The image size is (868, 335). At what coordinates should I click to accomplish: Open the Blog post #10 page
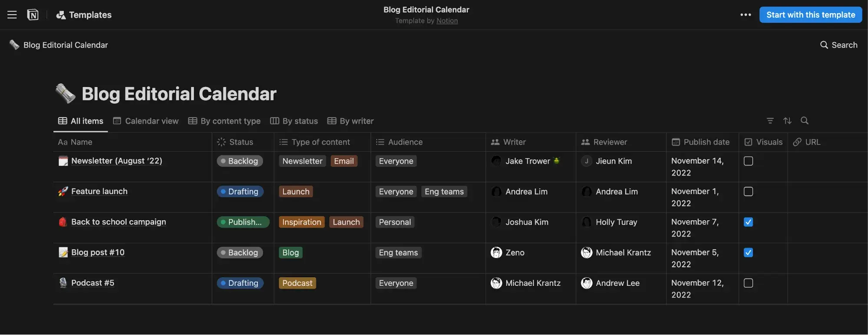98,252
